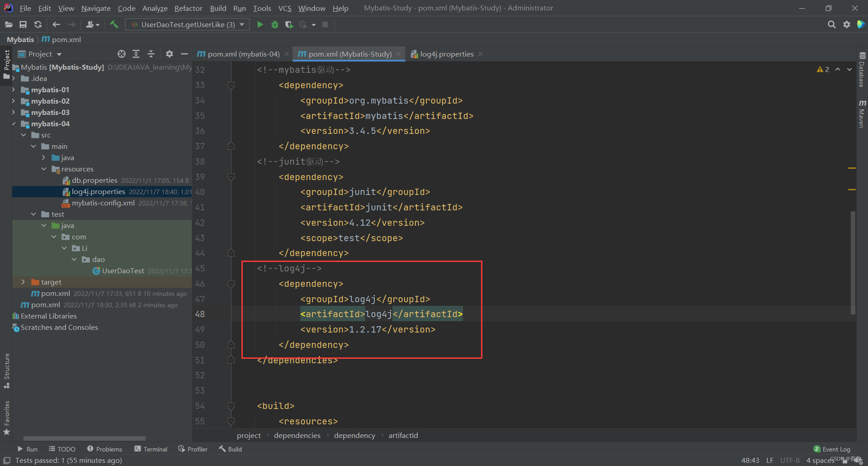The width and height of the screenshot is (868, 466).
Task: Expand the mybatis-03 module
Action: 14,112
